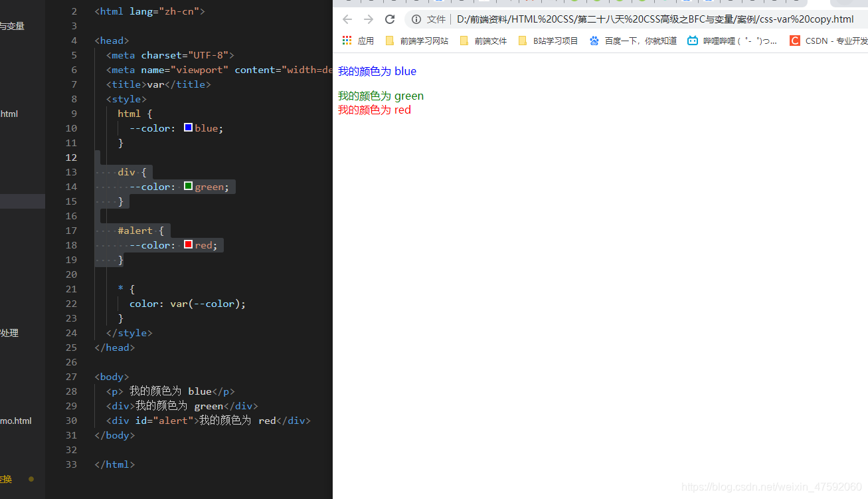This screenshot has width=868, height=499.
Task: Open 百度一下，你就知道 bookmark
Action: 633,41
